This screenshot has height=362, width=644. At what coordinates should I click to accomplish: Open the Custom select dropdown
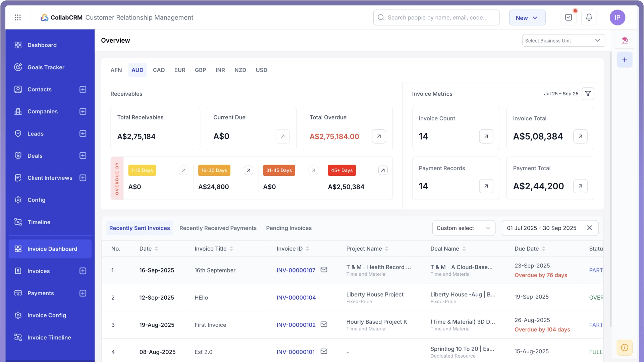464,228
